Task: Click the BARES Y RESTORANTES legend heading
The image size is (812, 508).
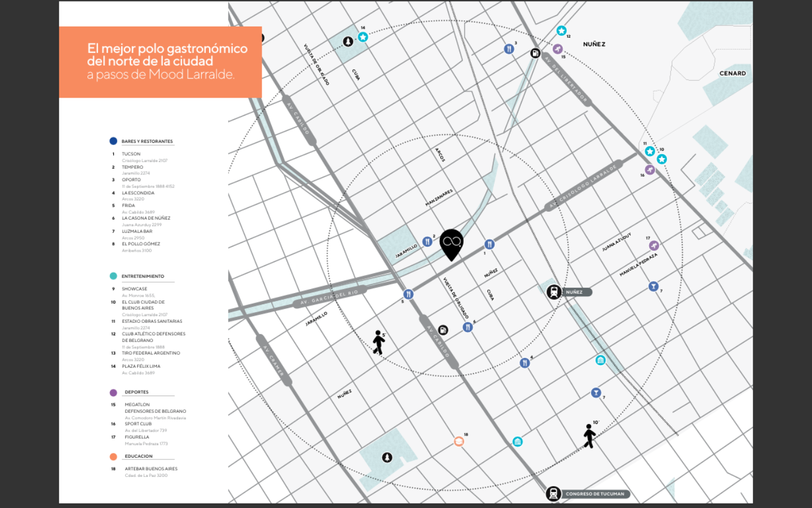Action: pyautogui.click(x=147, y=141)
